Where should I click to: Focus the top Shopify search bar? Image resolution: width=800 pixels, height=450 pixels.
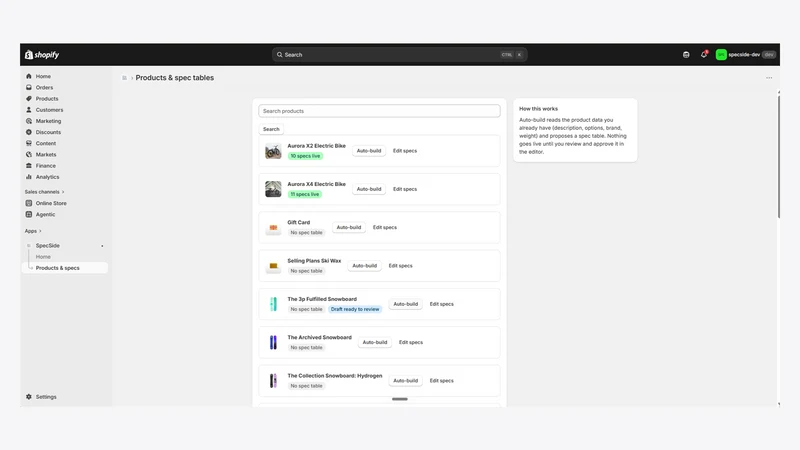[399, 55]
